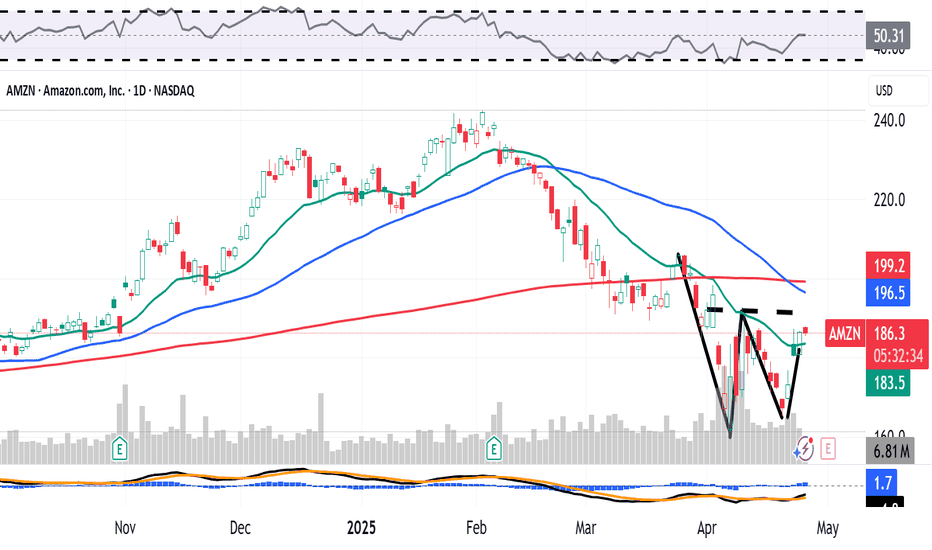
Task: Select the red AMZN symbol price label
Action: point(845,334)
